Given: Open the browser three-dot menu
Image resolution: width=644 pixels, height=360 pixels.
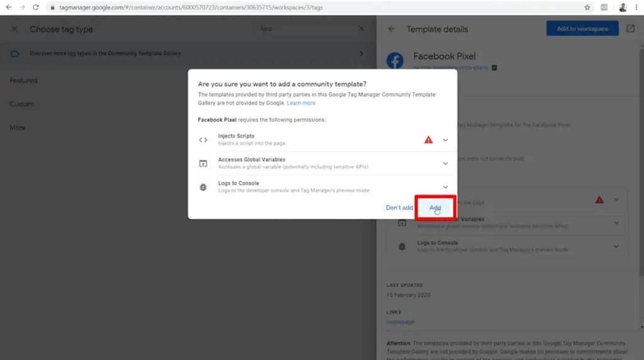Looking at the screenshot, I should (636, 8).
